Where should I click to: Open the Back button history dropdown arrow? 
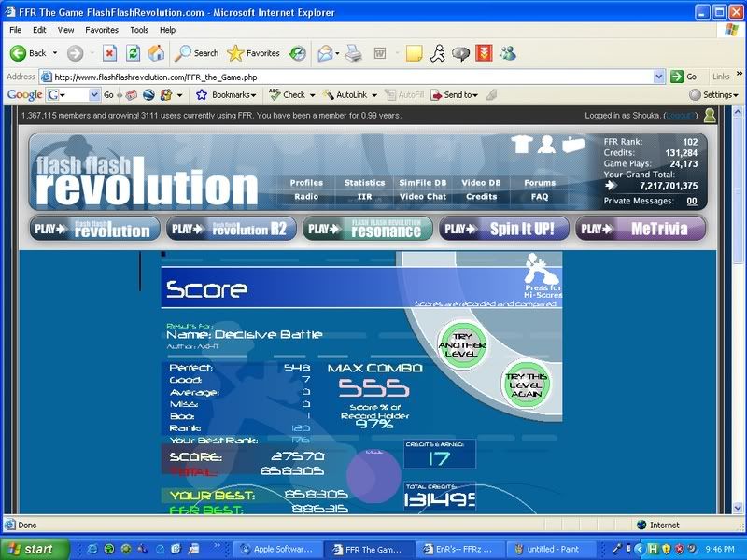pyautogui.click(x=55, y=53)
